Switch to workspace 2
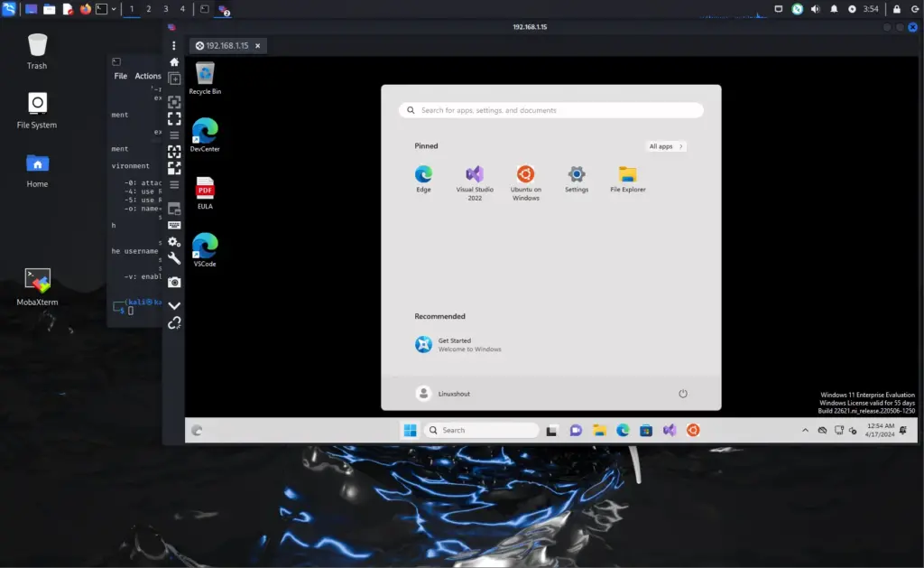This screenshot has height=568, width=924. 149,9
